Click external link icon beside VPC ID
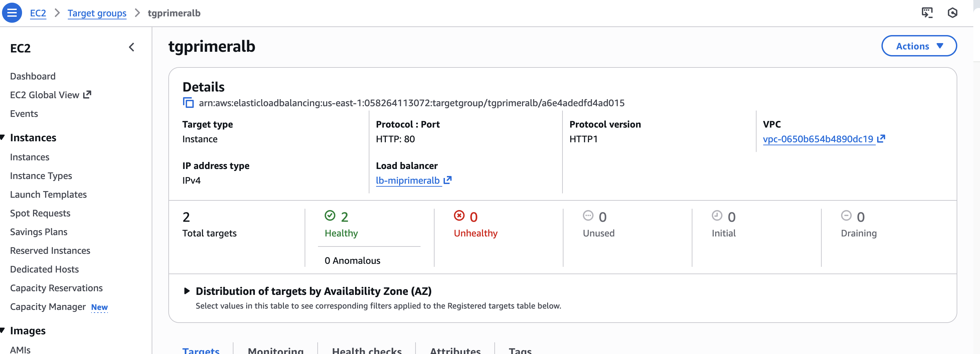Viewport: 980px width, 354px height. pyautogui.click(x=881, y=139)
